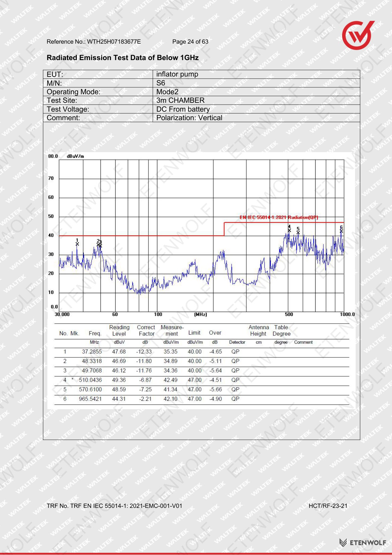Click the 'HCT/RF-23-21' footer code
This screenshot has width=392, height=555.
click(328, 506)
